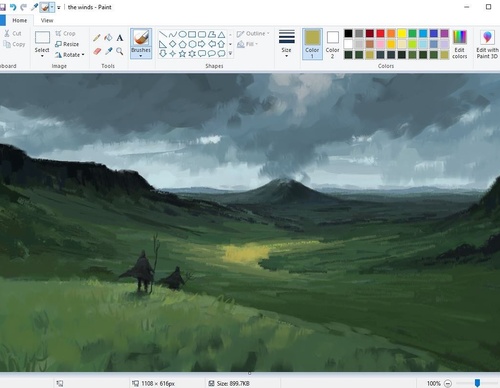500x388 pixels.
Task: Open the shape Fill dropdown
Action: pyautogui.click(x=247, y=44)
